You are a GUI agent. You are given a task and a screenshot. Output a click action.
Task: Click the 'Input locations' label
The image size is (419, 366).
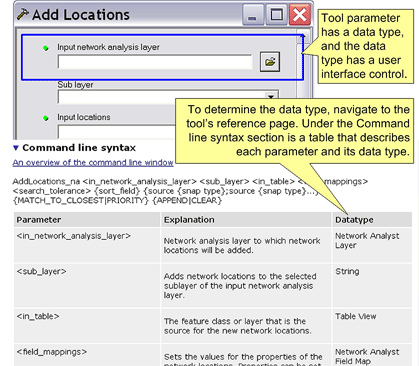click(84, 117)
